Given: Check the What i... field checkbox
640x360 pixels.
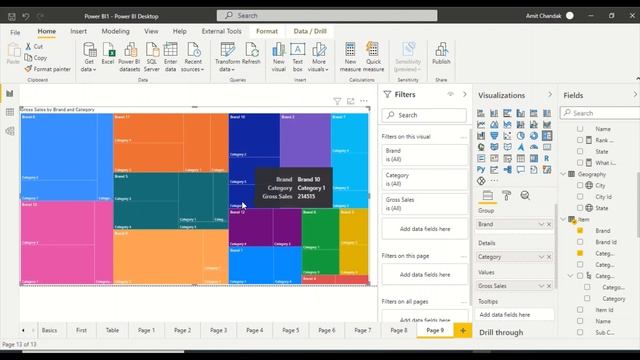Looking at the screenshot, I should coord(580,162).
